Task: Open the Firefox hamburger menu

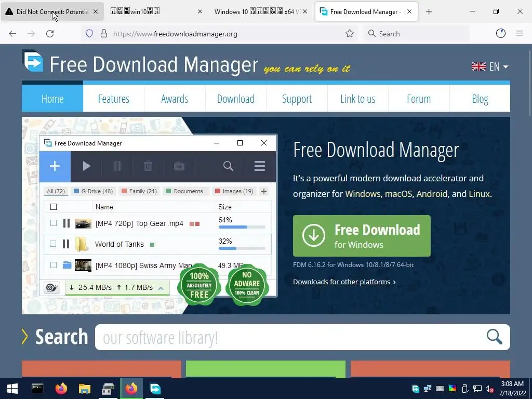Action: [x=519, y=33]
